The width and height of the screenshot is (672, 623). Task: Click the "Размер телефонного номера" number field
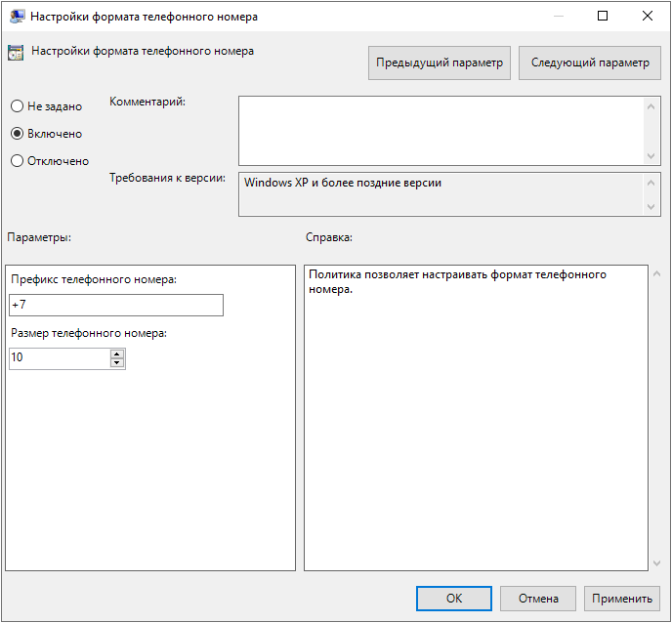point(59,358)
